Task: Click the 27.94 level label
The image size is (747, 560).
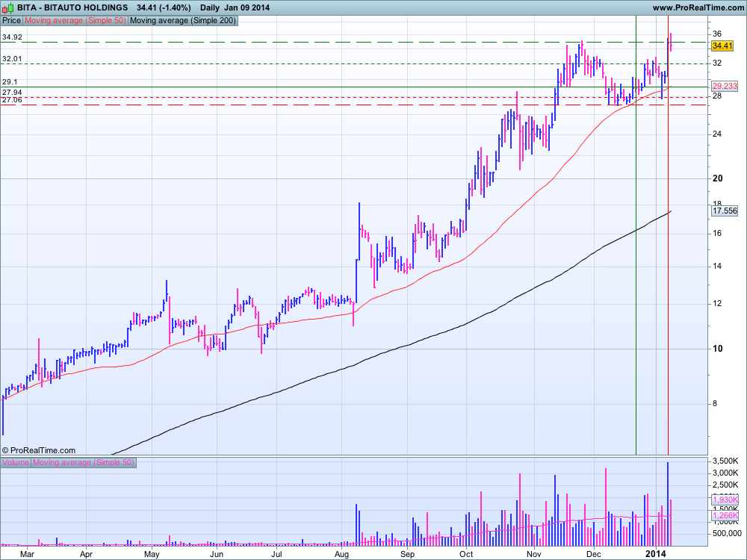Action: [12, 93]
